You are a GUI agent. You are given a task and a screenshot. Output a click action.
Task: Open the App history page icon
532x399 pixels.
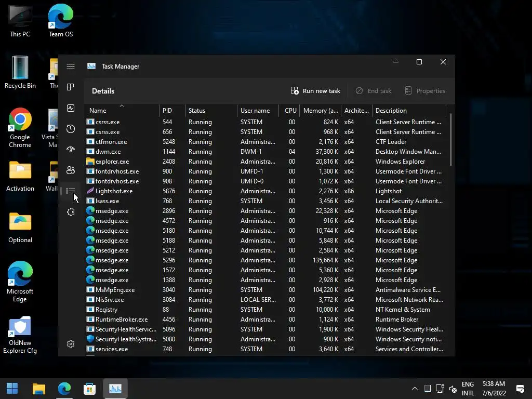coord(71,129)
